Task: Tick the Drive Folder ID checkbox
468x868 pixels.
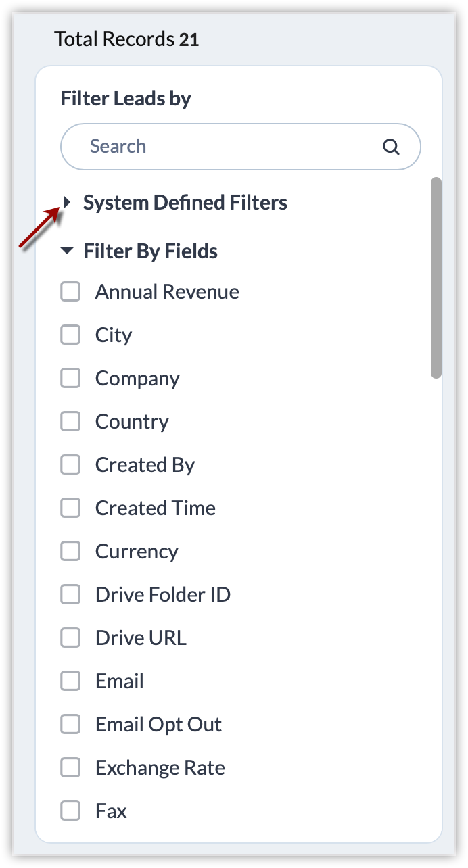Action: coord(70,595)
